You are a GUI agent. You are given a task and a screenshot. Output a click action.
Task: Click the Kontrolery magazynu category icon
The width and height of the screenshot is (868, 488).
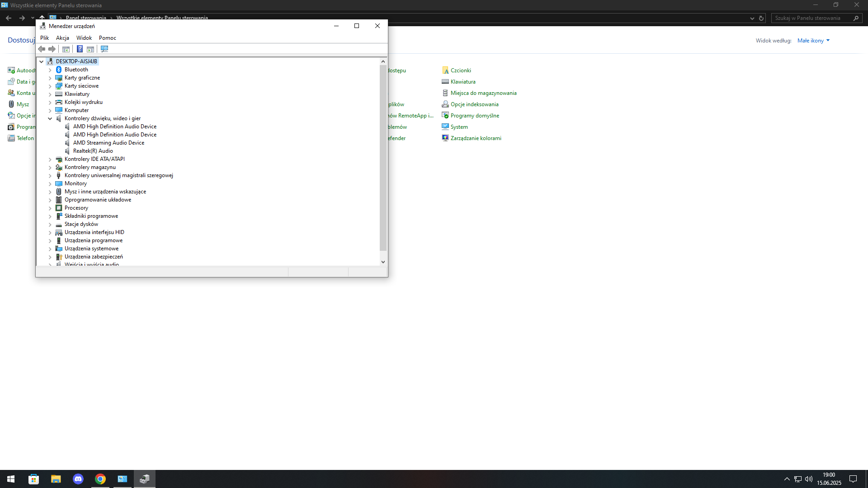click(59, 167)
